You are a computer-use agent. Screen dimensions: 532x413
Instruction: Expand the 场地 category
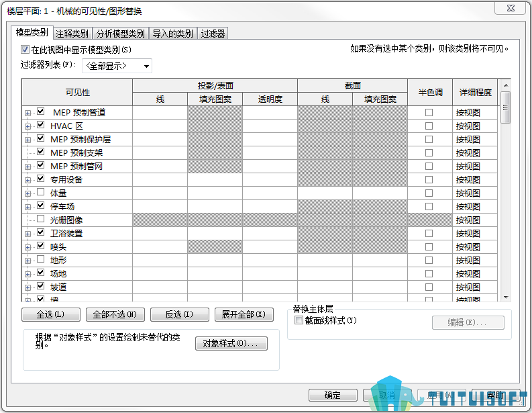tap(28, 274)
